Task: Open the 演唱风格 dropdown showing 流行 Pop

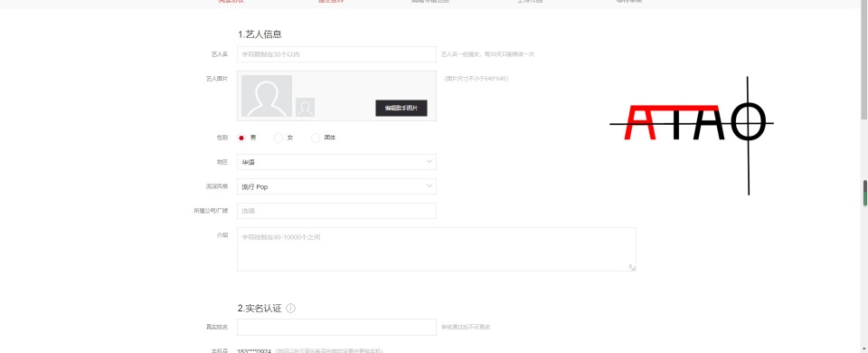Action: click(x=336, y=186)
